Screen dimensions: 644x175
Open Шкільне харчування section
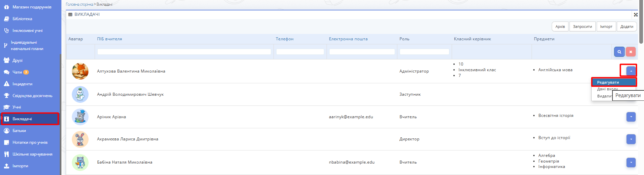point(32,154)
